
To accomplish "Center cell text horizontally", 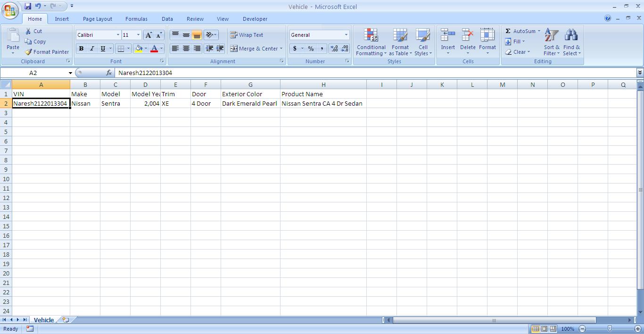I will pos(186,49).
